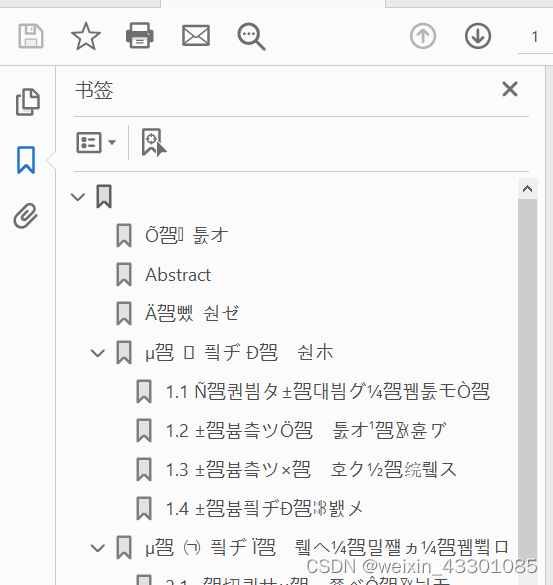Screen dimensions: 553x585
Task: Open the bookmark options list menu
Action: tap(96, 143)
